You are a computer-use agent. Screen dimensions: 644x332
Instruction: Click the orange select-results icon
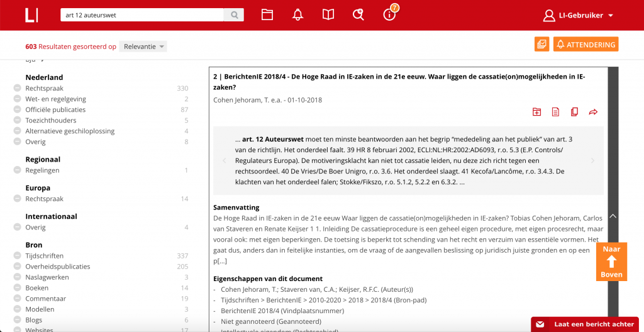click(542, 45)
